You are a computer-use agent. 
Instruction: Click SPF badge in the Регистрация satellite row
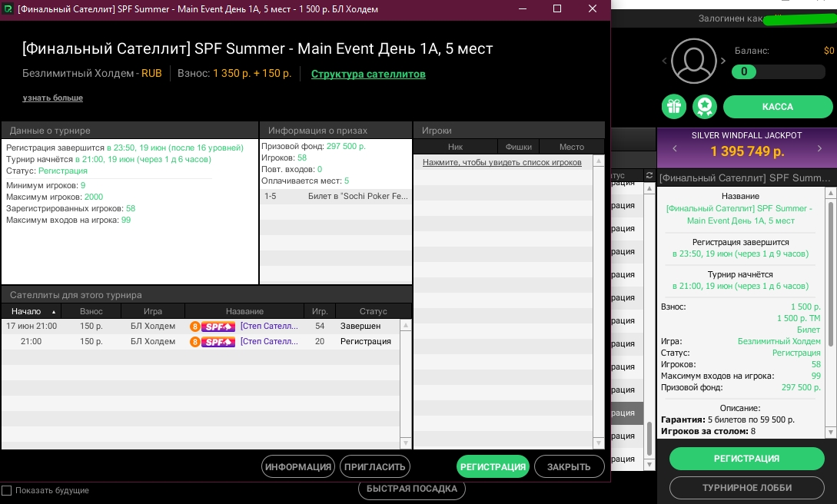coord(218,342)
